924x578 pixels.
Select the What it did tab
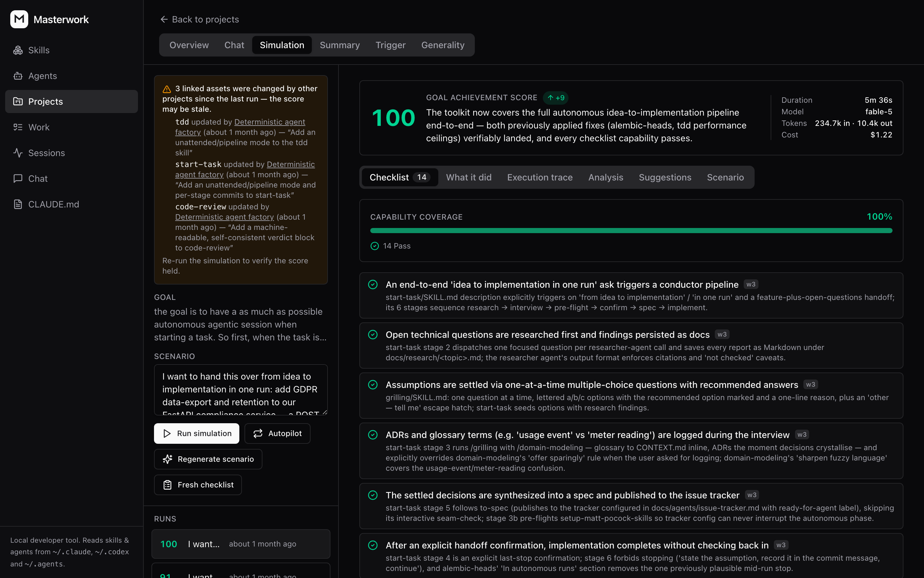468,177
